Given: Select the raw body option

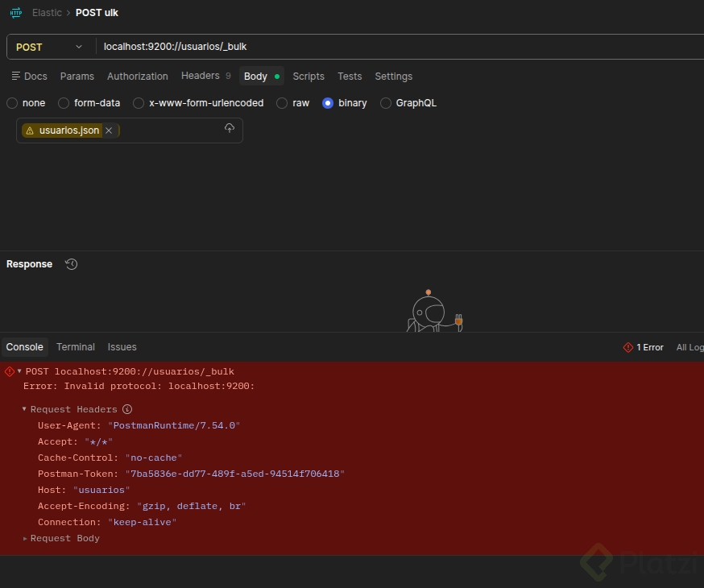Looking at the screenshot, I should point(282,103).
